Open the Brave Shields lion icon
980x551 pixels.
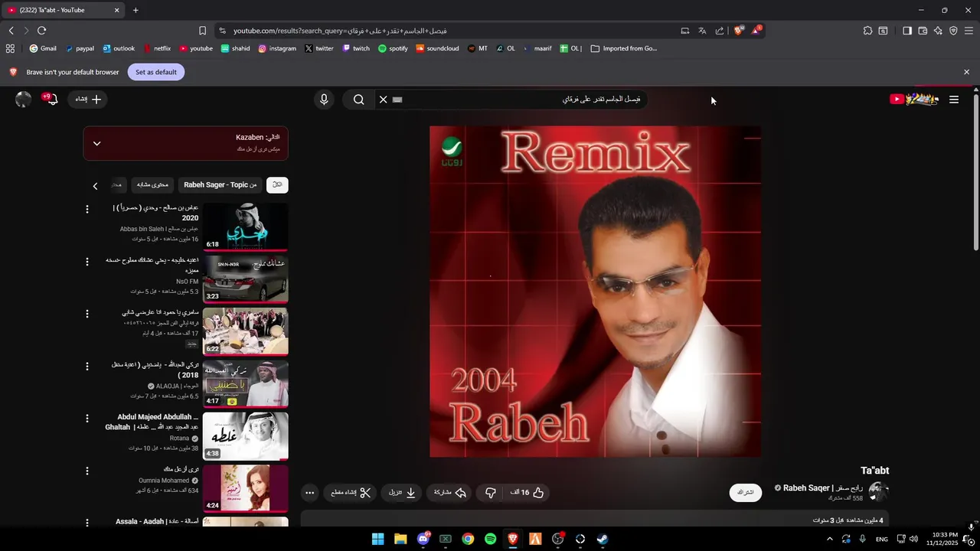pos(739,31)
